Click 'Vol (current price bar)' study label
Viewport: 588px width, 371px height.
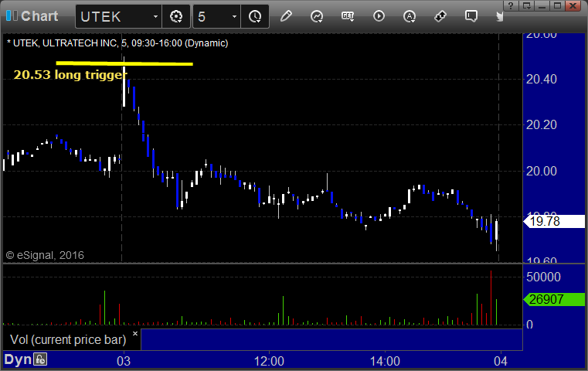[68, 339]
